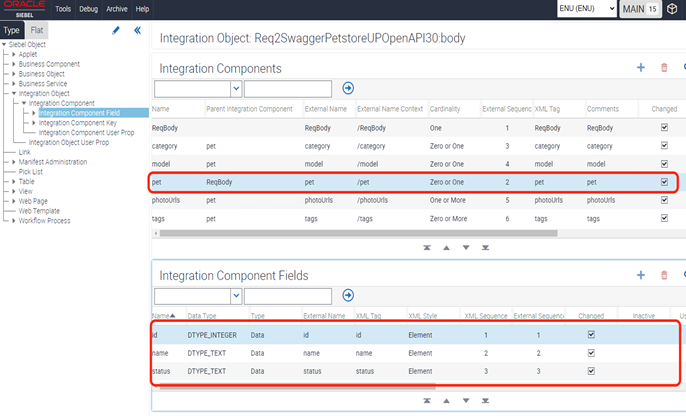The height and width of the screenshot is (416, 686).
Task: Select Integration Component Key tree item
Action: (78, 123)
